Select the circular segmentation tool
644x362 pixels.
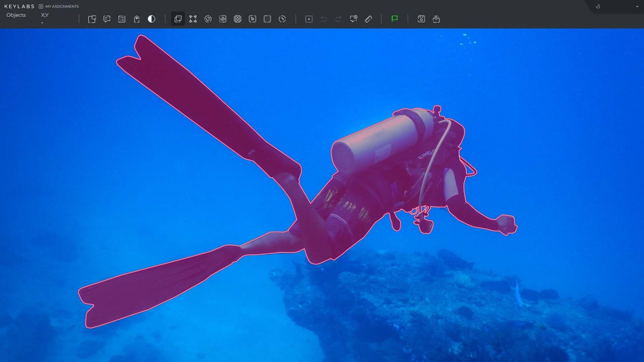(208, 19)
